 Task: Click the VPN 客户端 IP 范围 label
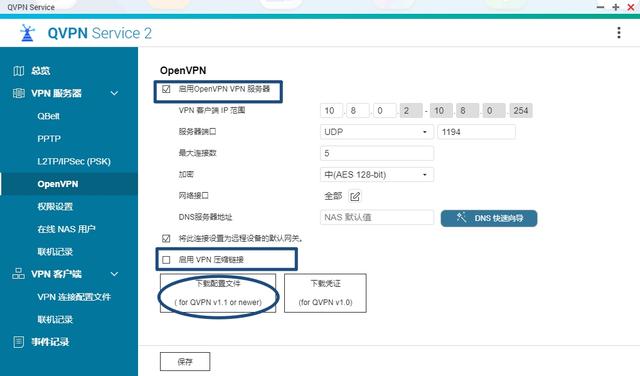point(212,110)
